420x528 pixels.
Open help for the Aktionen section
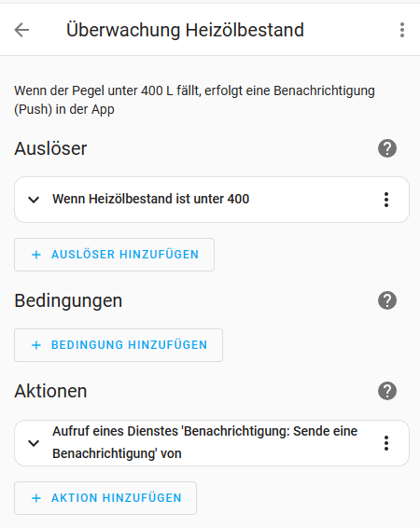pyautogui.click(x=387, y=391)
